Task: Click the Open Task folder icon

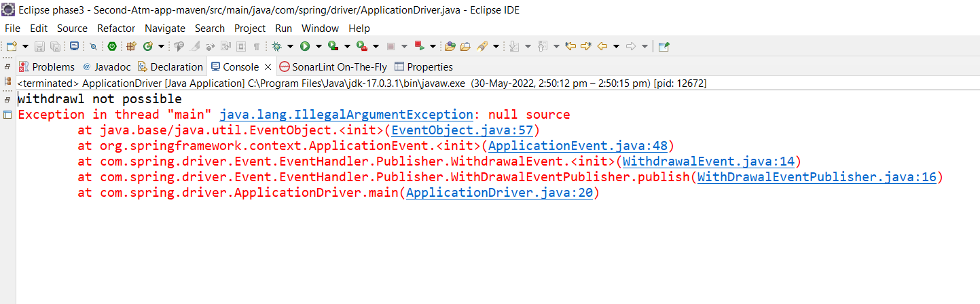Action: click(x=450, y=46)
